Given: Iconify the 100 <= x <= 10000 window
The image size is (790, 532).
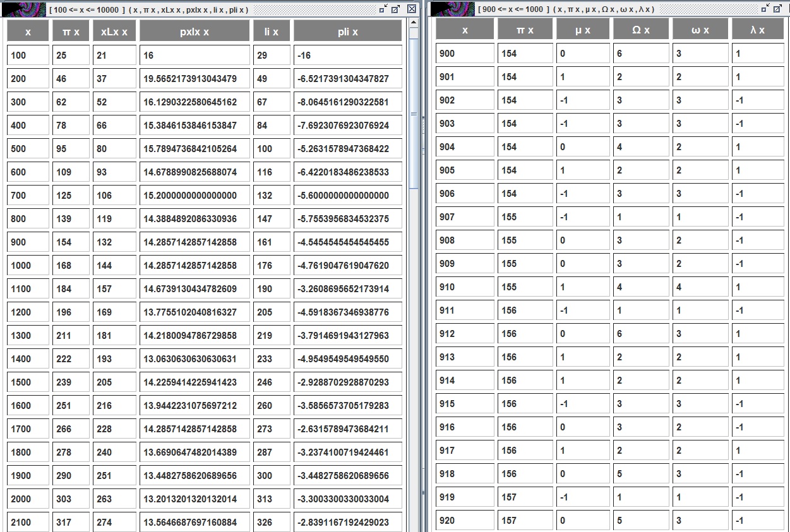Looking at the screenshot, I should point(383,9).
